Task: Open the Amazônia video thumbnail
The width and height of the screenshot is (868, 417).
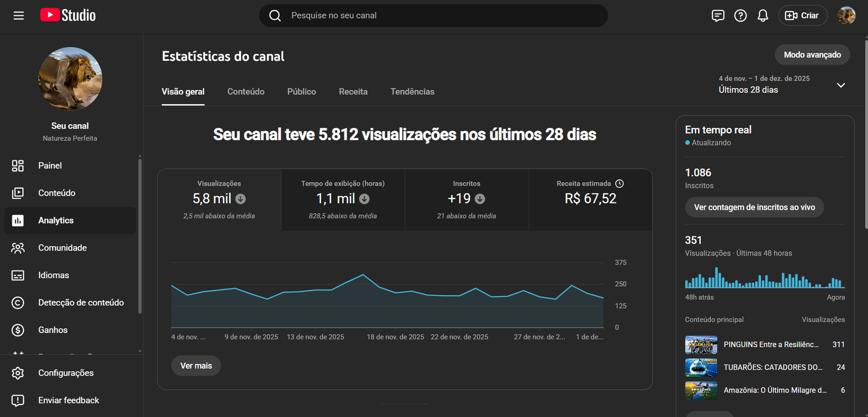Action: (x=701, y=390)
